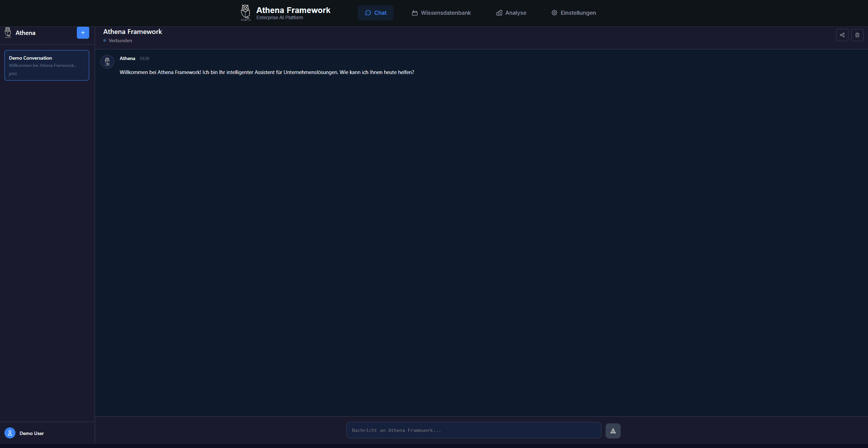
Task: Click the Athena owl logo in the header
Action: point(246,12)
